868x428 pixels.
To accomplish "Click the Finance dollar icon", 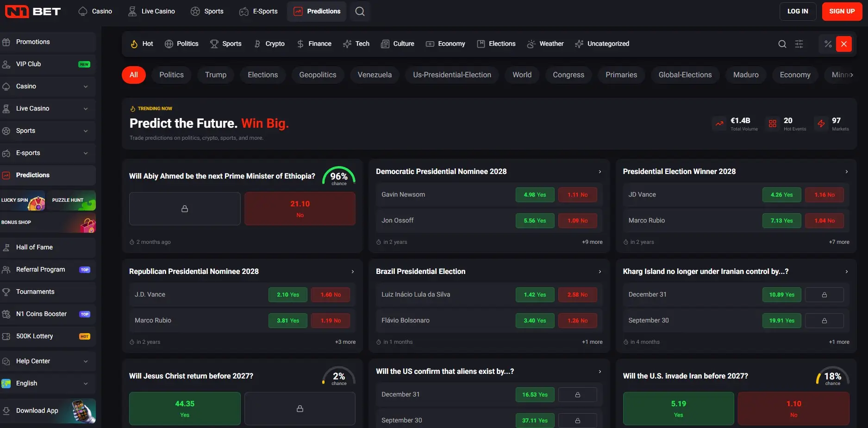I will pyautogui.click(x=300, y=44).
